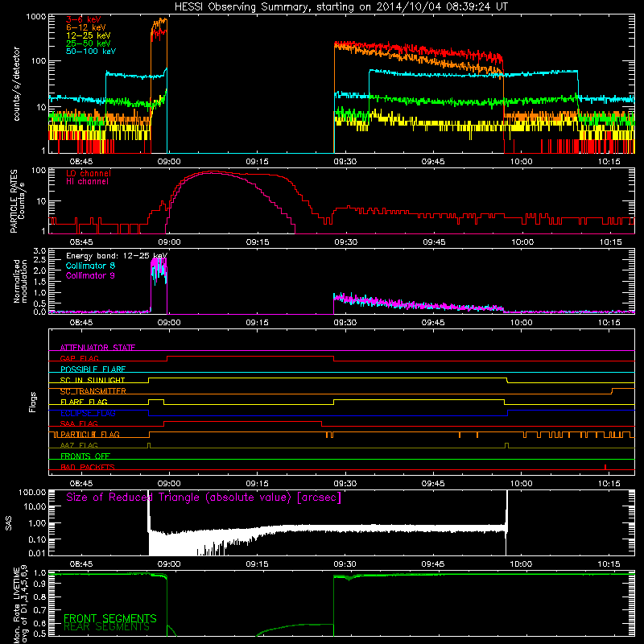Click the "SAS" axis label

click(x=9, y=522)
